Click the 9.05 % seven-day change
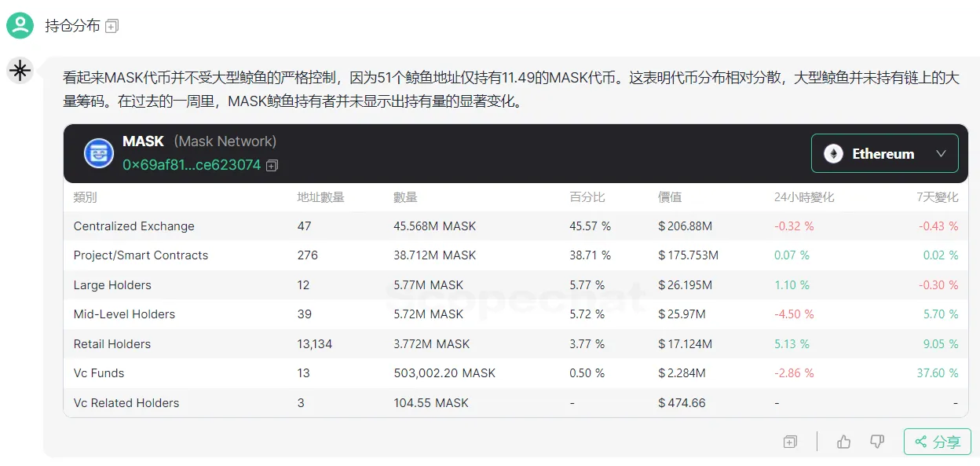 coord(941,344)
